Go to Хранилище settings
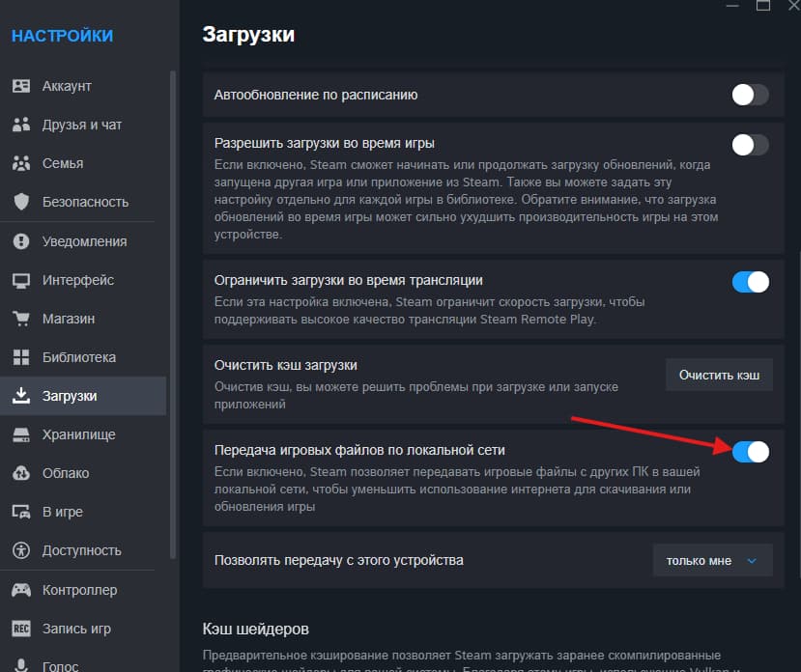Screen dimensions: 801x672 pyautogui.click(x=83, y=434)
